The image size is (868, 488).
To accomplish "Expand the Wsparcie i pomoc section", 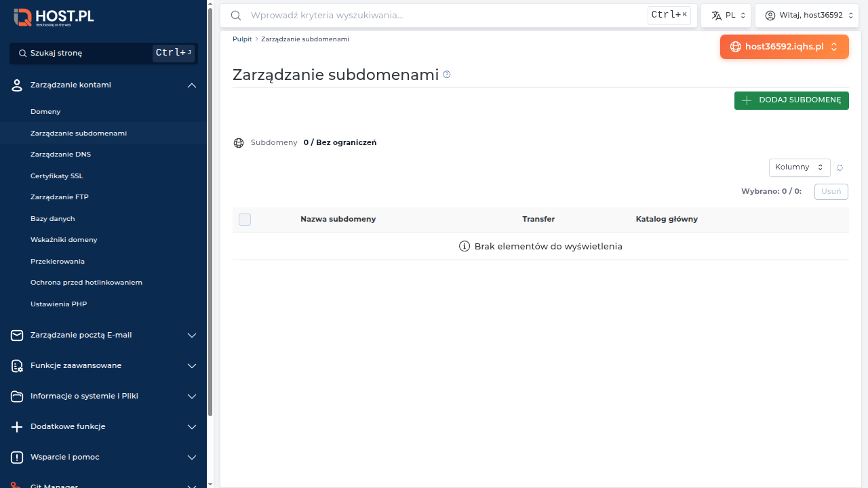I will click(192, 457).
